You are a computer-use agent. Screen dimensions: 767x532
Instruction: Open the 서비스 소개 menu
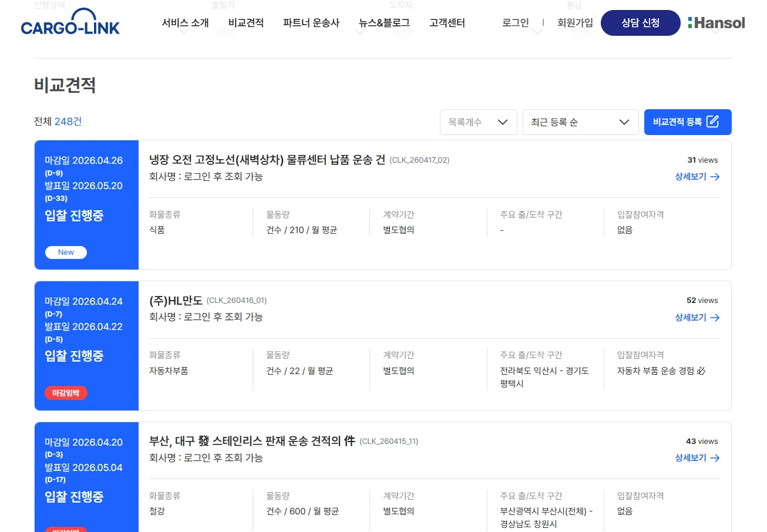click(x=185, y=23)
